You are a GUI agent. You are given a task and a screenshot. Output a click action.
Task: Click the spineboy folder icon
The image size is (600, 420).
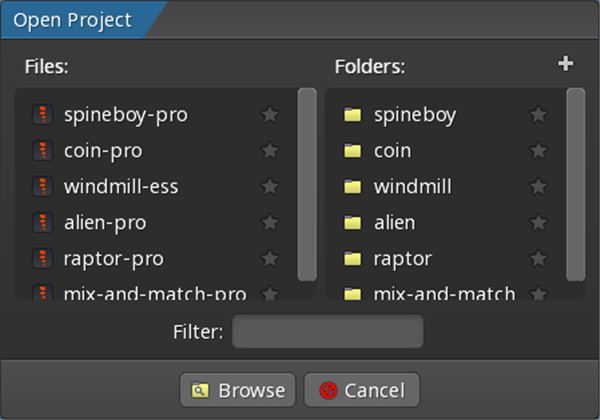(x=352, y=115)
